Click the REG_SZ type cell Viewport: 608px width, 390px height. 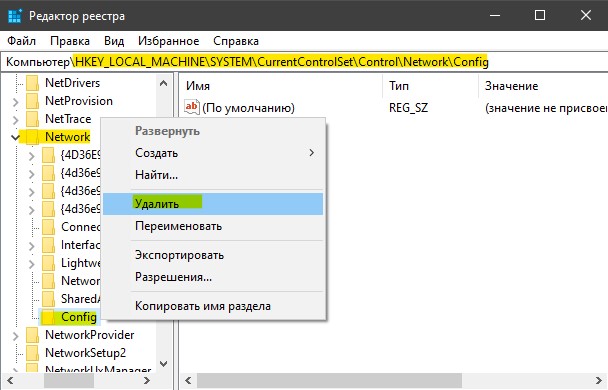(408, 108)
